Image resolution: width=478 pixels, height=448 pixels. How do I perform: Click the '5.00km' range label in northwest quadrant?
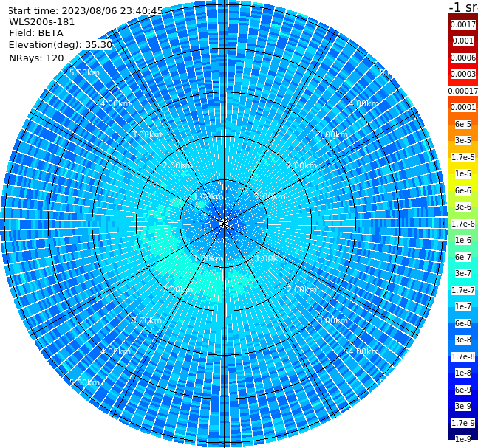click(84, 72)
